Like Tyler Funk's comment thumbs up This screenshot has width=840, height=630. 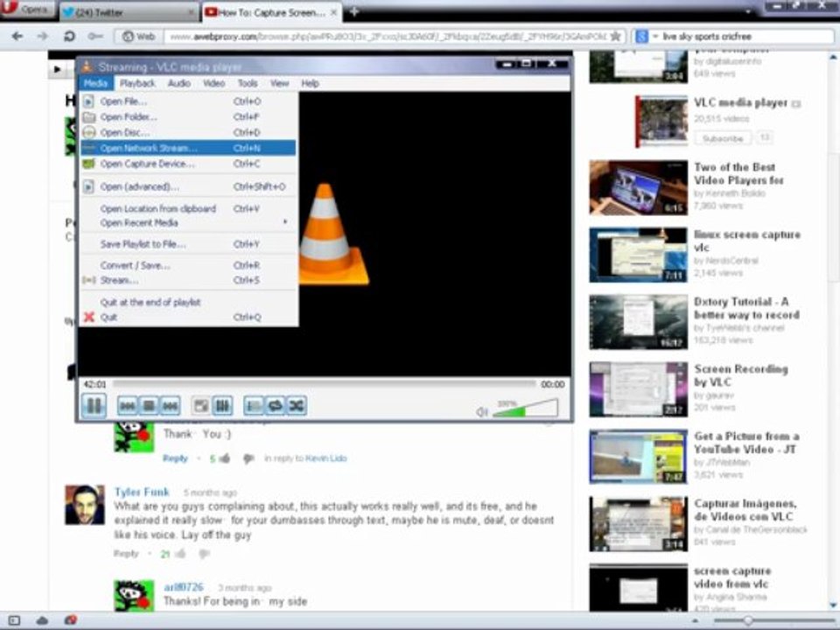180,553
